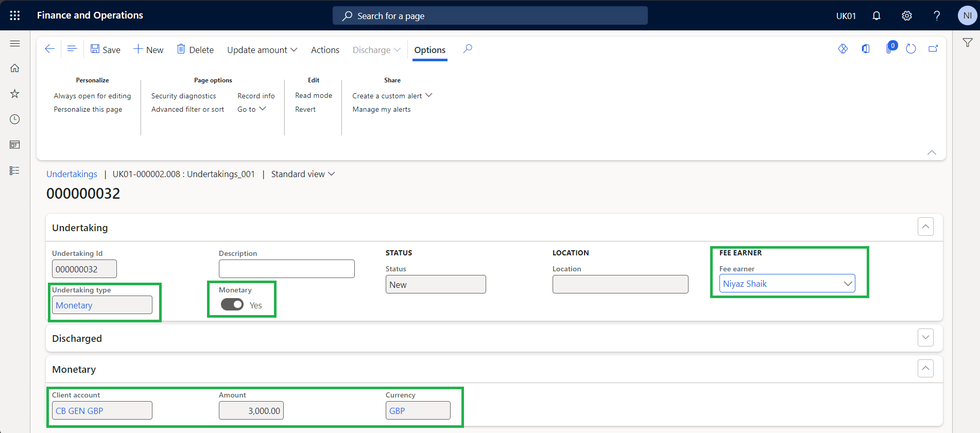Open Security diagnostics
Image resolution: width=980 pixels, height=433 pixels.
[x=183, y=96]
